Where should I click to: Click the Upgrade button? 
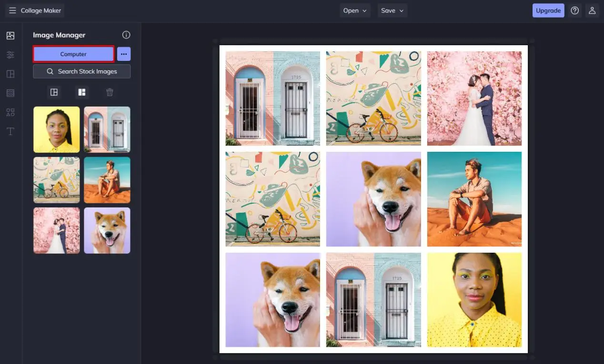pos(548,10)
